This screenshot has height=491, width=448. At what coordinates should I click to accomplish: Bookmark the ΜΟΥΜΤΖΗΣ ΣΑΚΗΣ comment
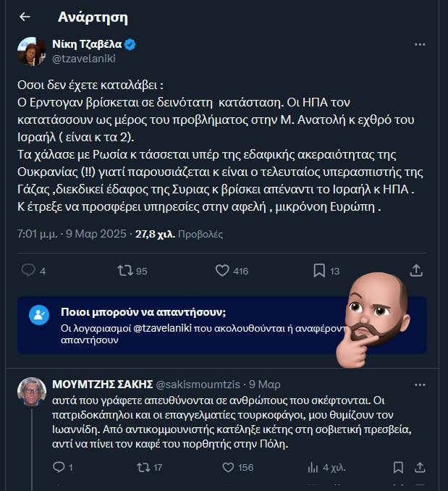pyautogui.click(x=399, y=467)
